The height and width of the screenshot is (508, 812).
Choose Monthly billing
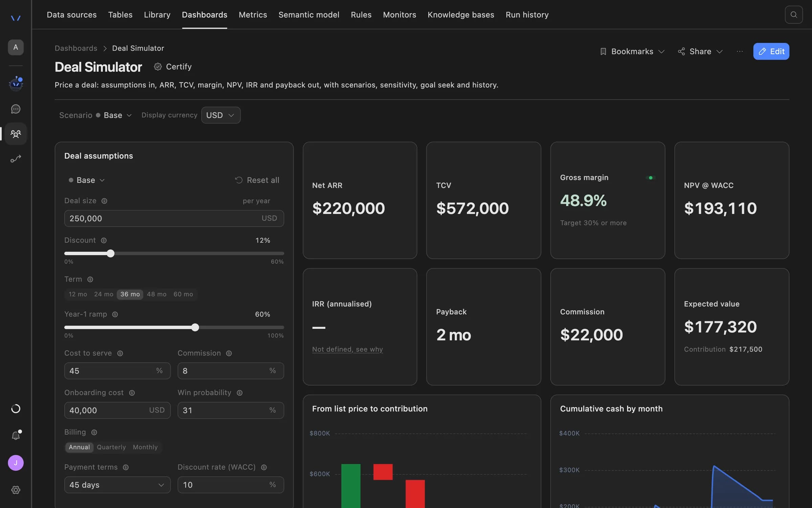pyautogui.click(x=145, y=447)
